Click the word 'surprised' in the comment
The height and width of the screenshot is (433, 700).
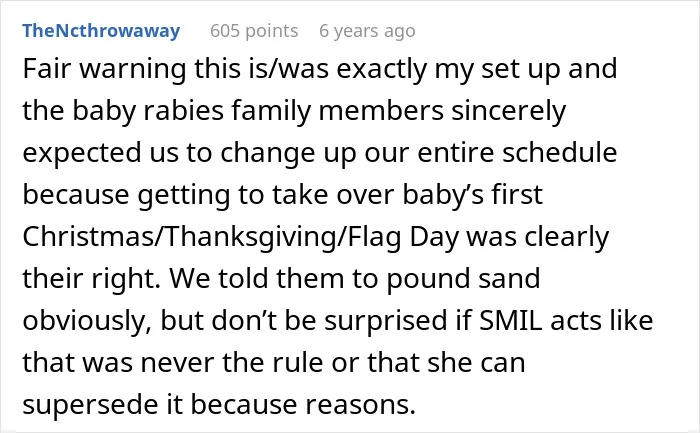[x=386, y=321]
